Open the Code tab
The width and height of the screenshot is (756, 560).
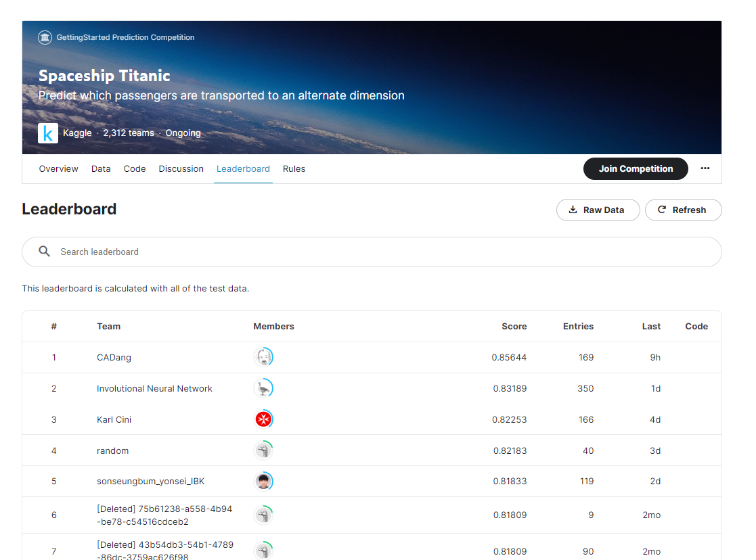coord(135,168)
